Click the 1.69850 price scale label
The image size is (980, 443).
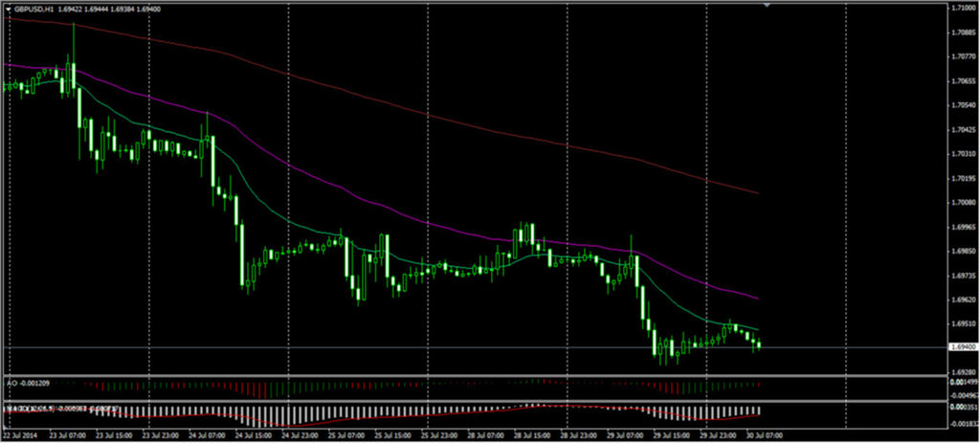[x=964, y=252]
